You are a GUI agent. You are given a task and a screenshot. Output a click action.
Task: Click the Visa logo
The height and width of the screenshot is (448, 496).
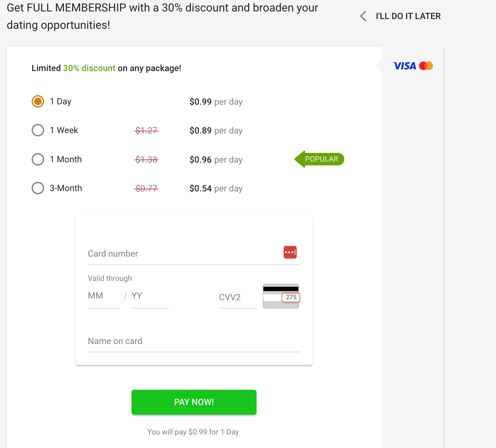(x=404, y=66)
